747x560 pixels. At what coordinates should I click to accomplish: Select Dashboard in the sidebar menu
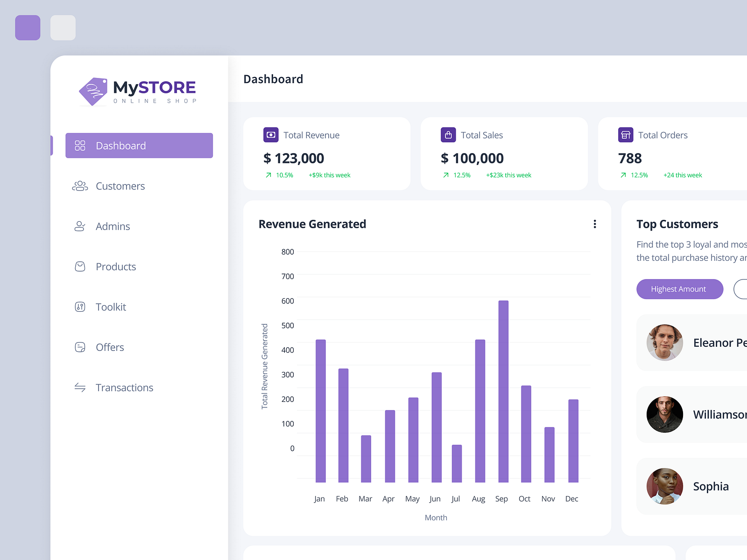coord(139,145)
